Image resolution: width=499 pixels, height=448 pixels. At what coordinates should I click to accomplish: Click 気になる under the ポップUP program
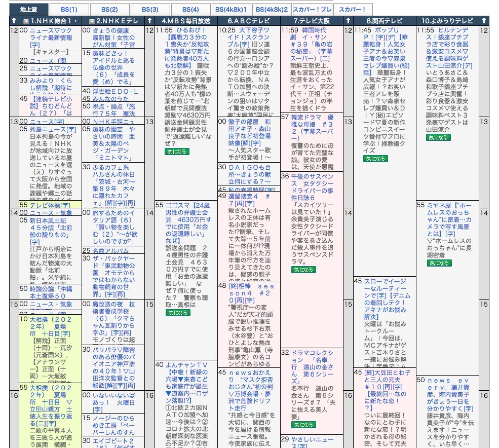[375, 159]
